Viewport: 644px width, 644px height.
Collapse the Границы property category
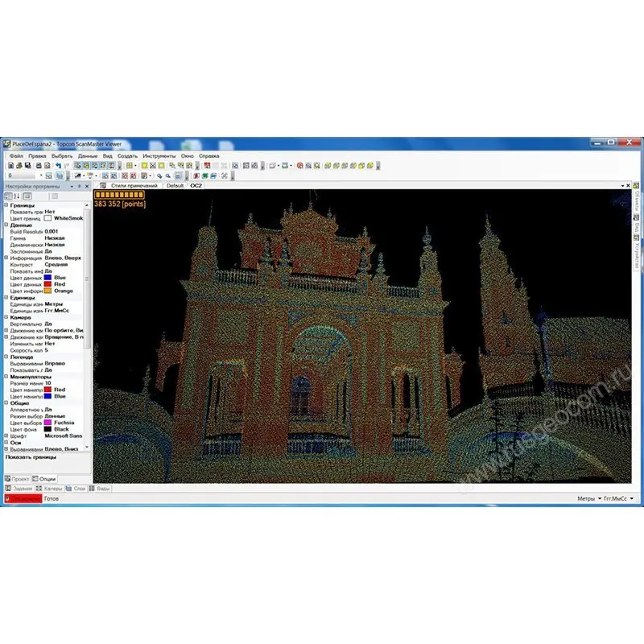click(6, 204)
